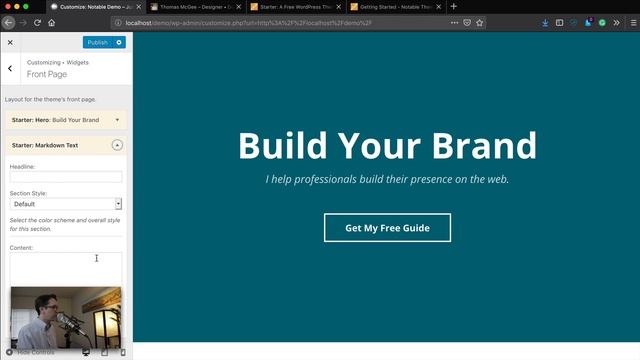Click the address bar URL
This screenshot has width=640, height=360.
[249, 23]
